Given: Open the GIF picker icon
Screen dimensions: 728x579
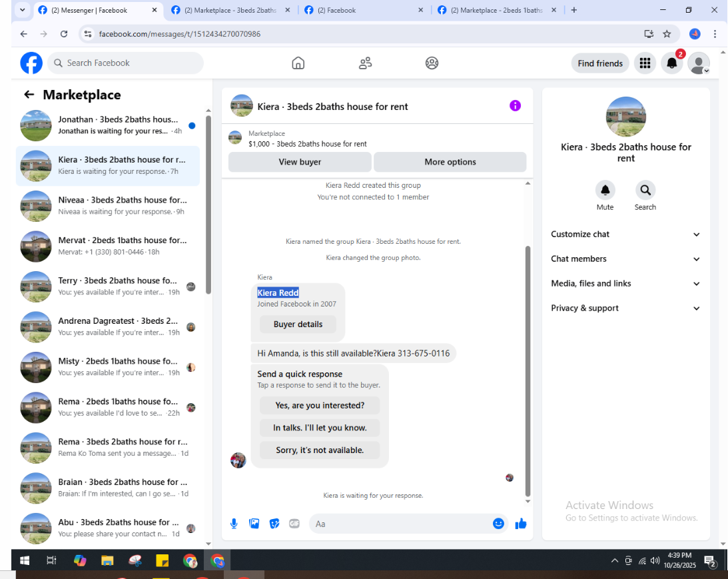Looking at the screenshot, I should pyautogui.click(x=294, y=524).
